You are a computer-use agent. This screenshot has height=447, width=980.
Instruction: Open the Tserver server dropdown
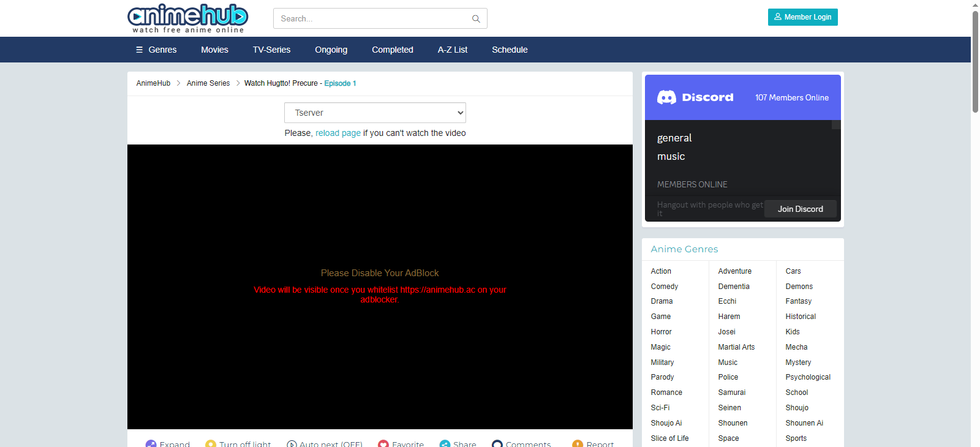375,113
